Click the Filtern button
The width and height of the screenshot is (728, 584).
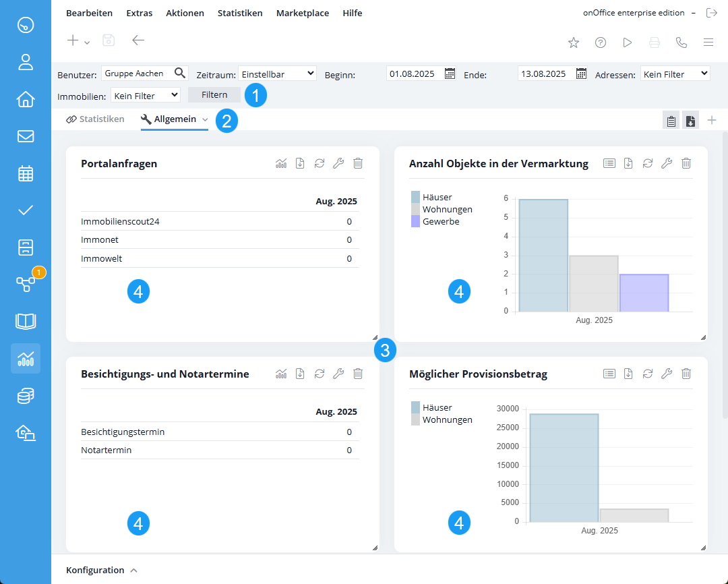tap(214, 94)
